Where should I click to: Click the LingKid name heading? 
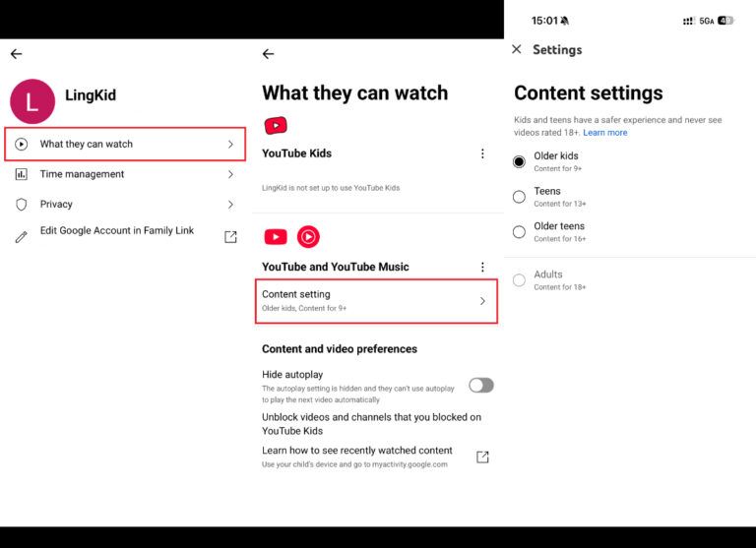pyautogui.click(x=91, y=95)
